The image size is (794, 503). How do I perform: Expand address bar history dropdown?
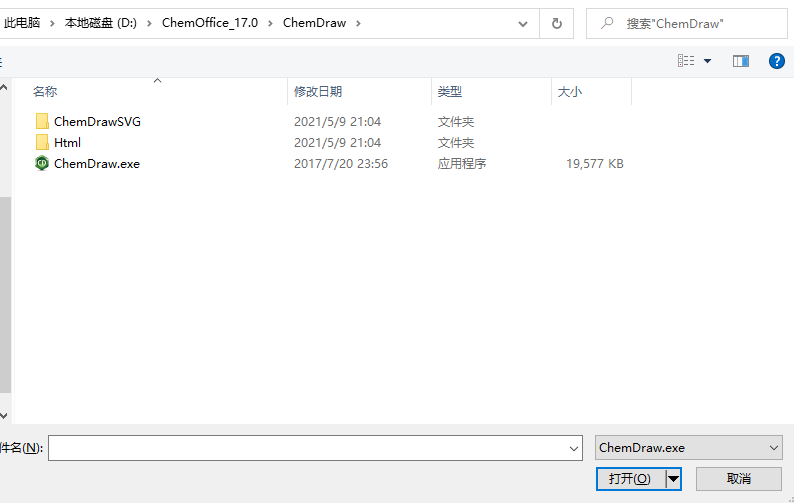coord(523,24)
